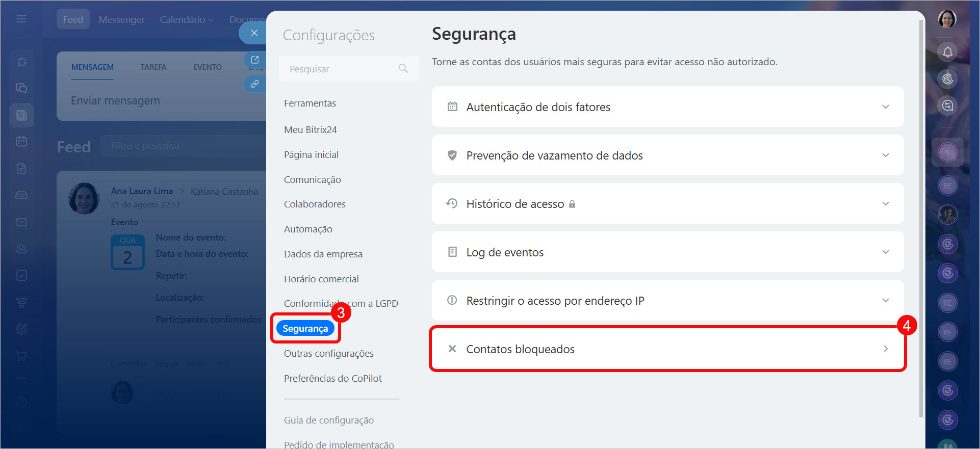Click the open-in-new-window icon
Screen dimensions: 980x449
255,60
